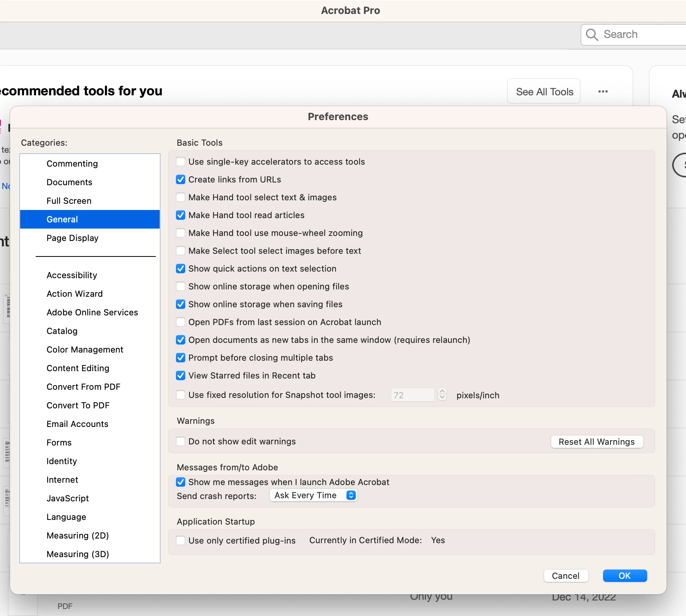Select Language category

pos(90,517)
